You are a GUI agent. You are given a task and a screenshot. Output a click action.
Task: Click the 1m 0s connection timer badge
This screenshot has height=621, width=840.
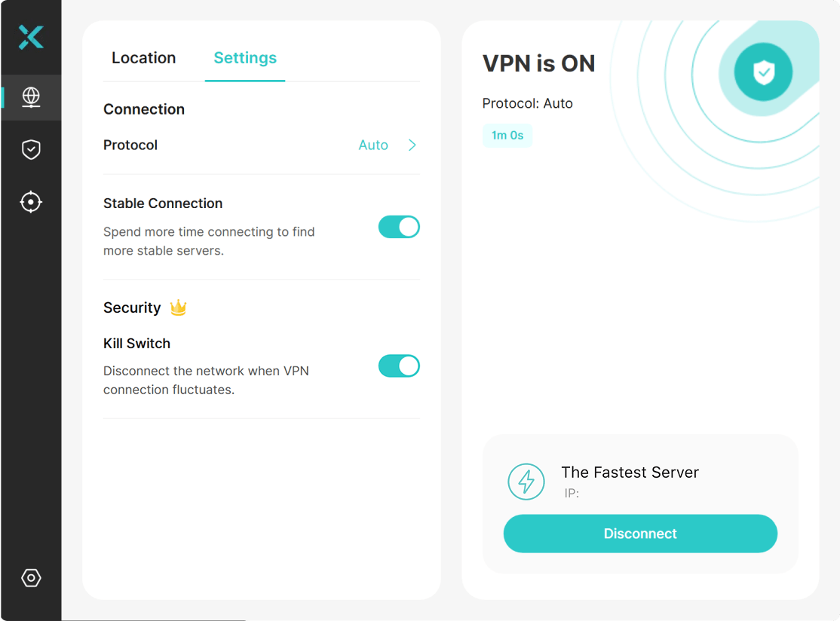click(x=507, y=136)
